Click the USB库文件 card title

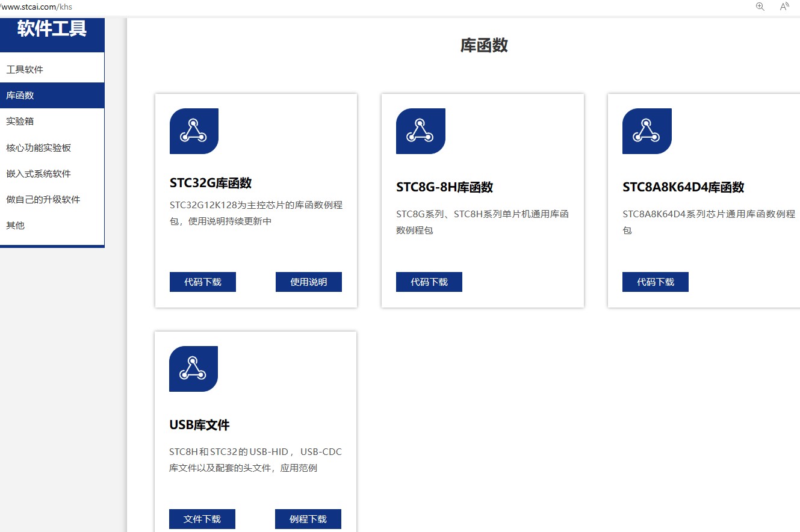pos(199,425)
